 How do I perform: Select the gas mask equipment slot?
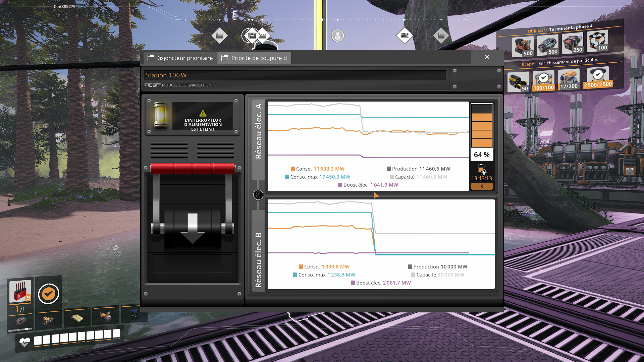[x=106, y=316]
